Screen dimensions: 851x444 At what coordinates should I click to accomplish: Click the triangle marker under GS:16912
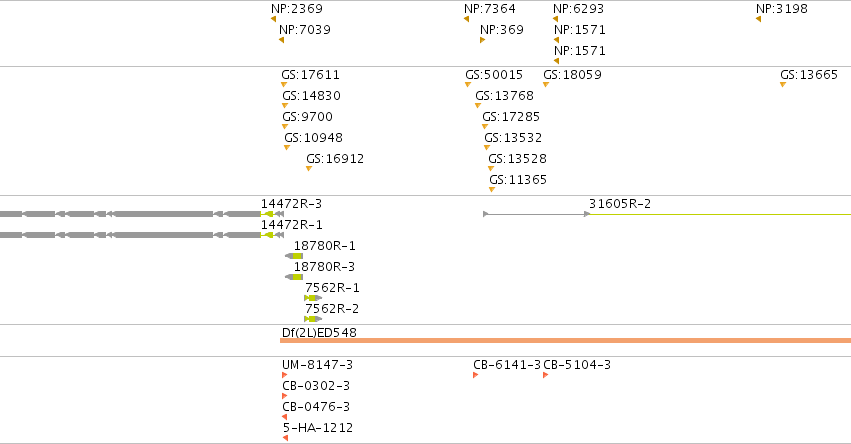pyautogui.click(x=309, y=169)
